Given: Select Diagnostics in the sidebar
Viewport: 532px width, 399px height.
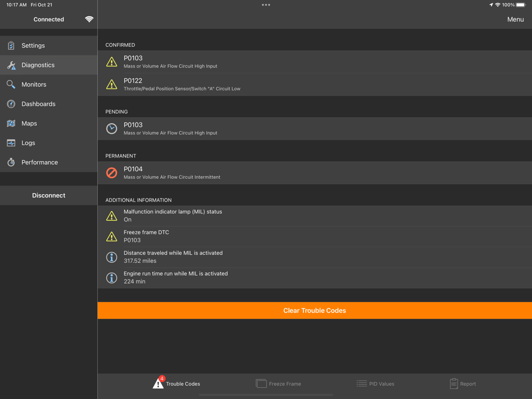Looking at the screenshot, I should (x=49, y=65).
